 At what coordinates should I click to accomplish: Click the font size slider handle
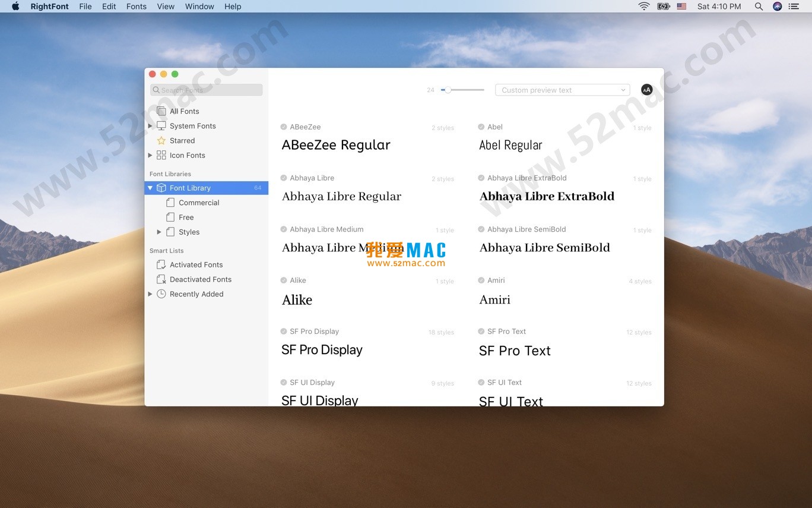pyautogui.click(x=448, y=90)
